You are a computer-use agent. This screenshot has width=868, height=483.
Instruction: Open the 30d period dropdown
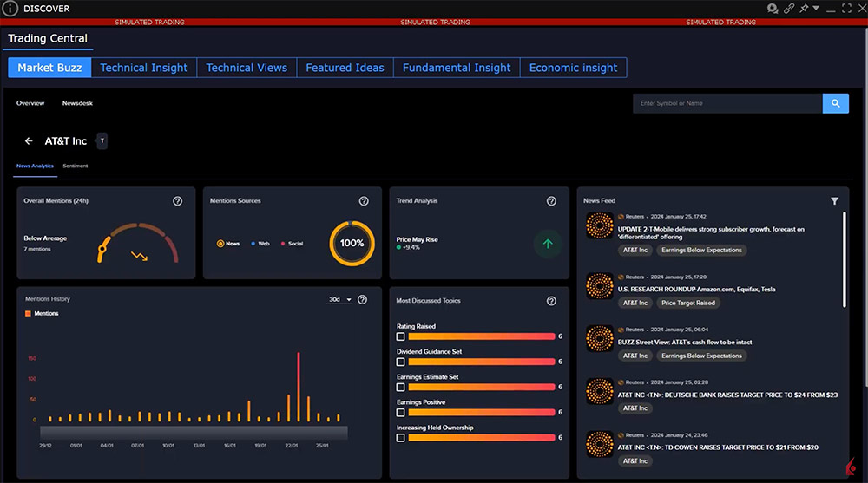339,300
